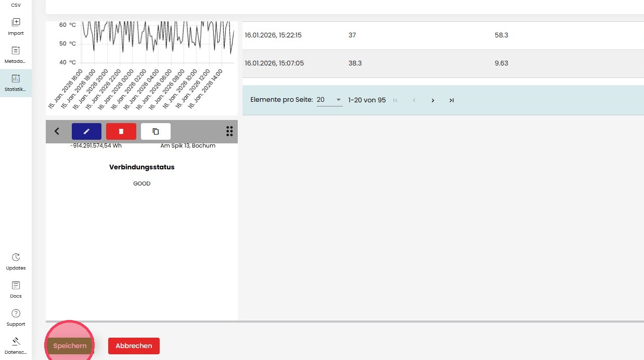644x360 pixels.
Task: Open the Updates sidebar item
Action: point(16,262)
